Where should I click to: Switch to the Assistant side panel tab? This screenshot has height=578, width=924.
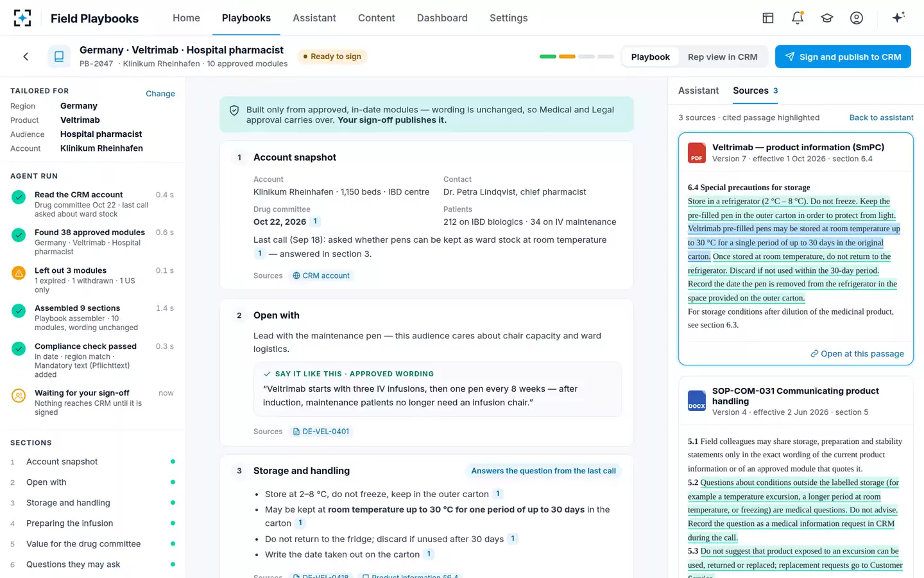coord(698,91)
